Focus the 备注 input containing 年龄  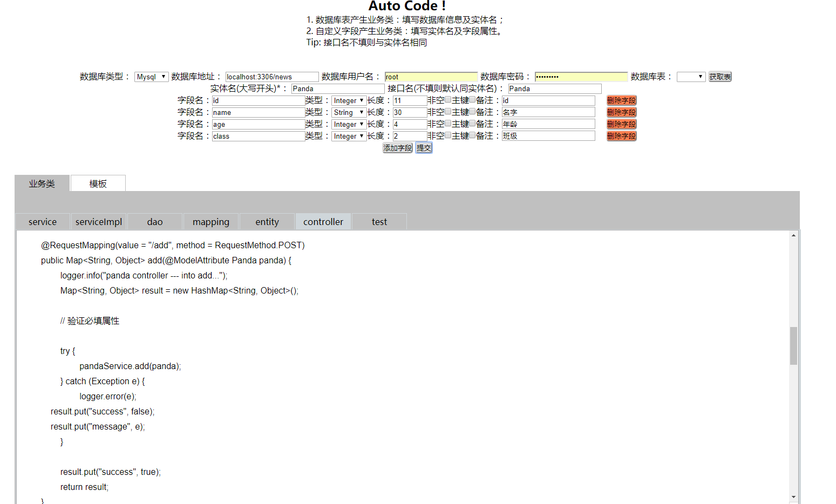click(x=548, y=124)
